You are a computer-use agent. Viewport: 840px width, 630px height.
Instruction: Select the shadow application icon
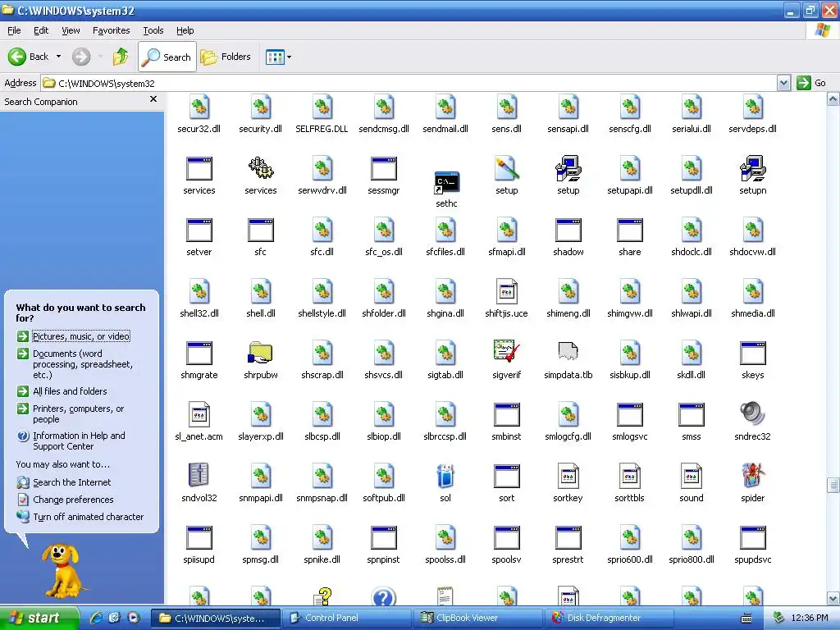point(568,230)
